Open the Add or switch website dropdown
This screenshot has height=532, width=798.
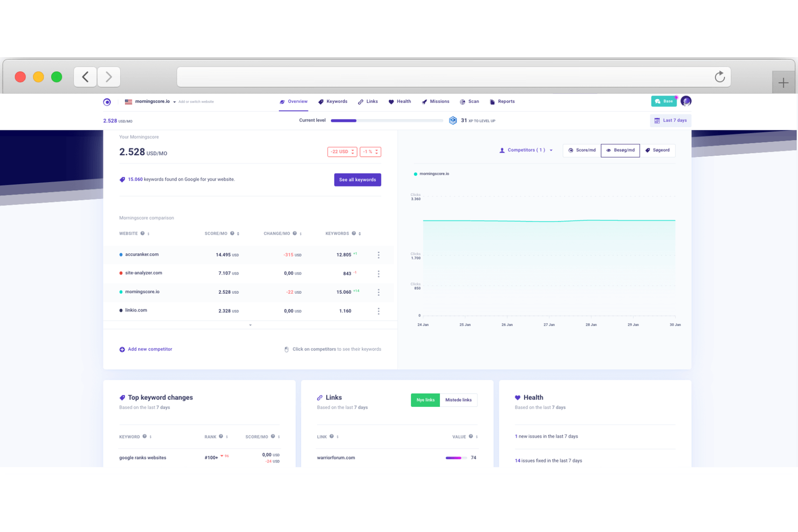tap(196, 101)
